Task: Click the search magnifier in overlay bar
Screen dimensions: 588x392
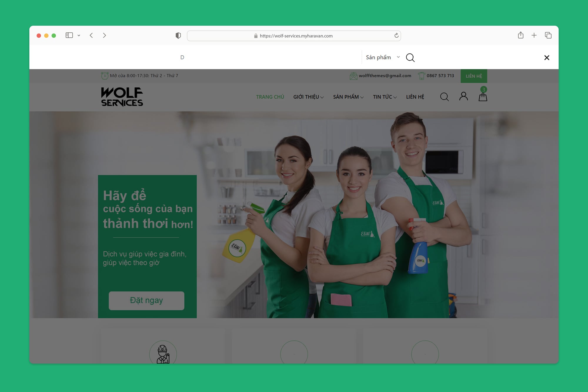Action: pyautogui.click(x=410, y=58)
